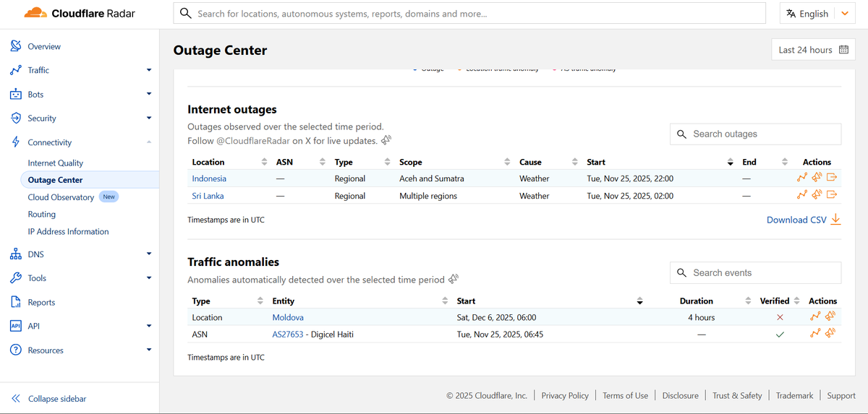This screenshot has width=868, height=414.
Task: Click the Search outages input field
Action: (x=755, y=134)
